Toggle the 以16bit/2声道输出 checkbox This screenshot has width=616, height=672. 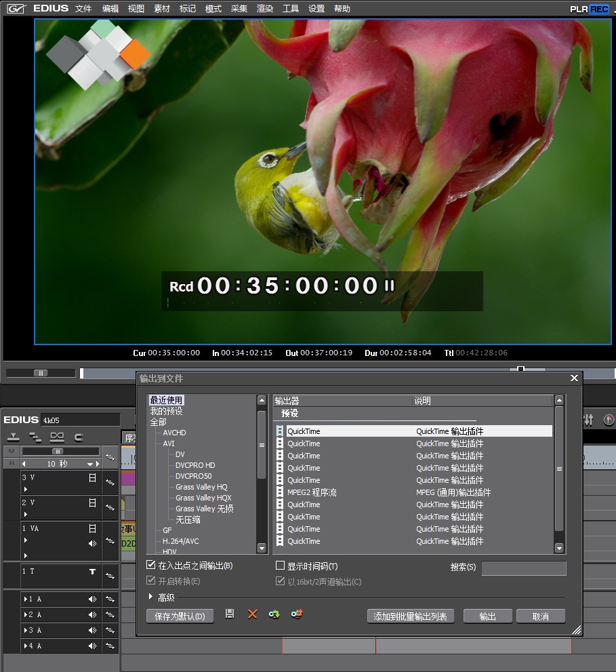click(x=280, y=581)
